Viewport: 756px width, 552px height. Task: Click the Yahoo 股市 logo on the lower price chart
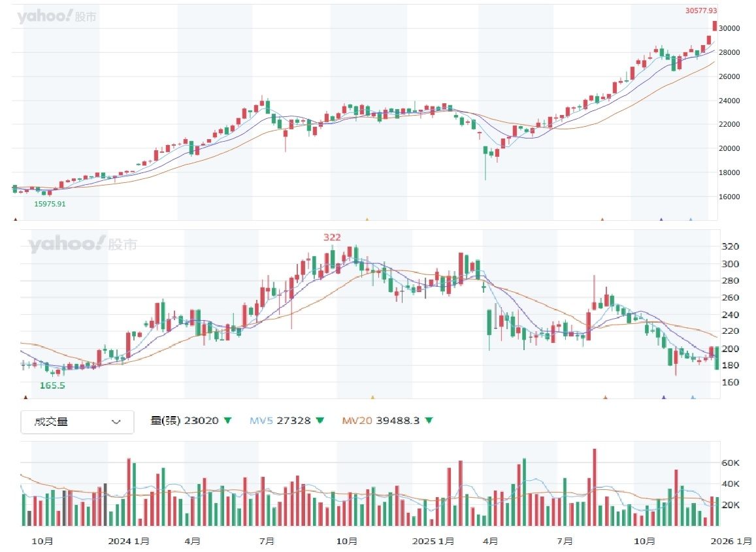point(82,245)
